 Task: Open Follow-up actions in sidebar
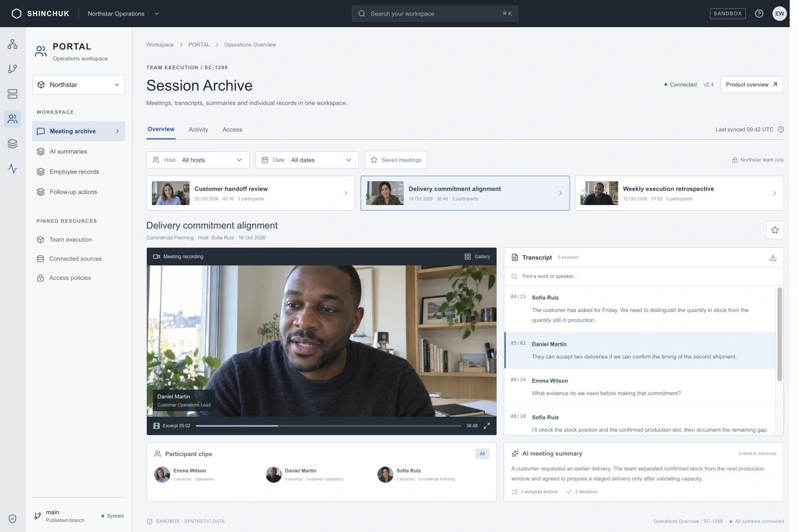tap(79, 192)
